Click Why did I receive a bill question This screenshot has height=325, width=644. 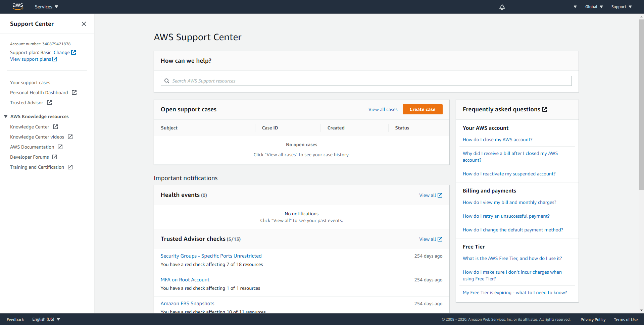pos(510,157)
